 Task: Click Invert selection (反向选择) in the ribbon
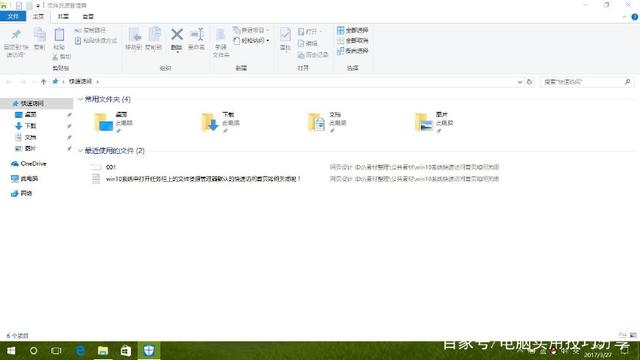tap(353, 51)
